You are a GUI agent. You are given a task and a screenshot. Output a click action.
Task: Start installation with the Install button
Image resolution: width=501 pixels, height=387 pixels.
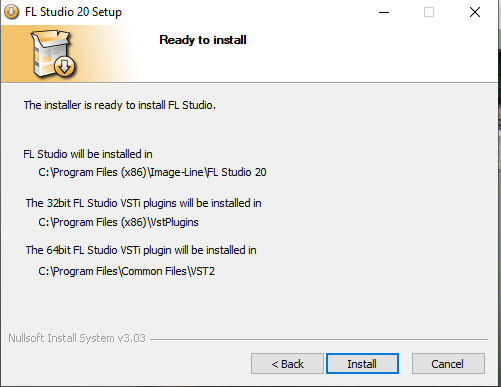(x=362, y=364)
